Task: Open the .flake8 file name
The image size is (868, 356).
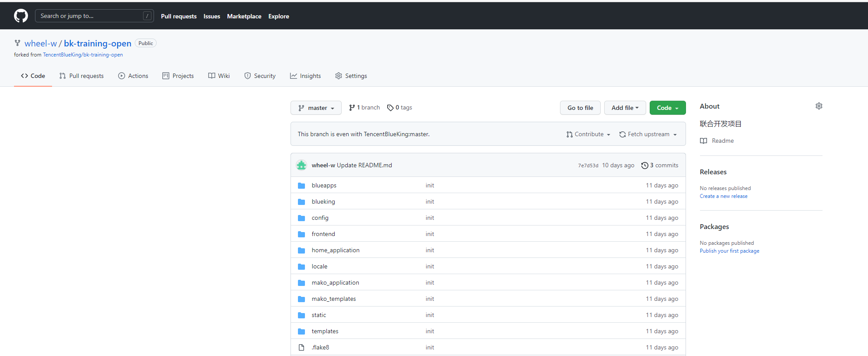Action: (320, 348)
